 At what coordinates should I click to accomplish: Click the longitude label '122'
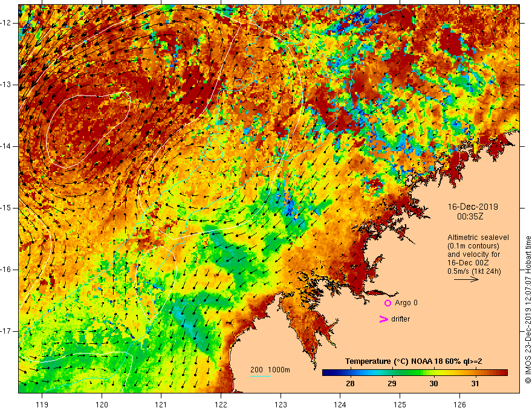221,404
